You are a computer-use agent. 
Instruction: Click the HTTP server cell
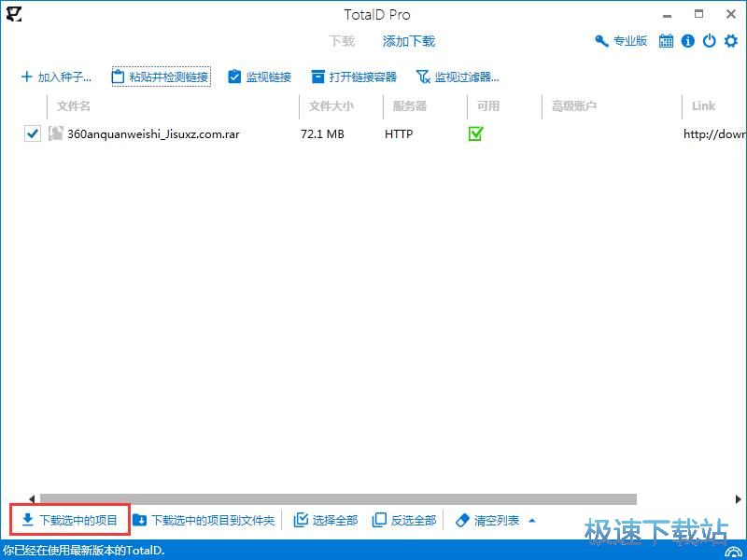click(399, 134)
